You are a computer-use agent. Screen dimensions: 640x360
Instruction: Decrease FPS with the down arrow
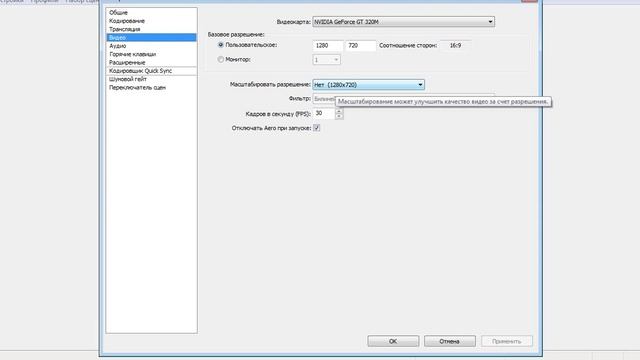click(339, 116)
